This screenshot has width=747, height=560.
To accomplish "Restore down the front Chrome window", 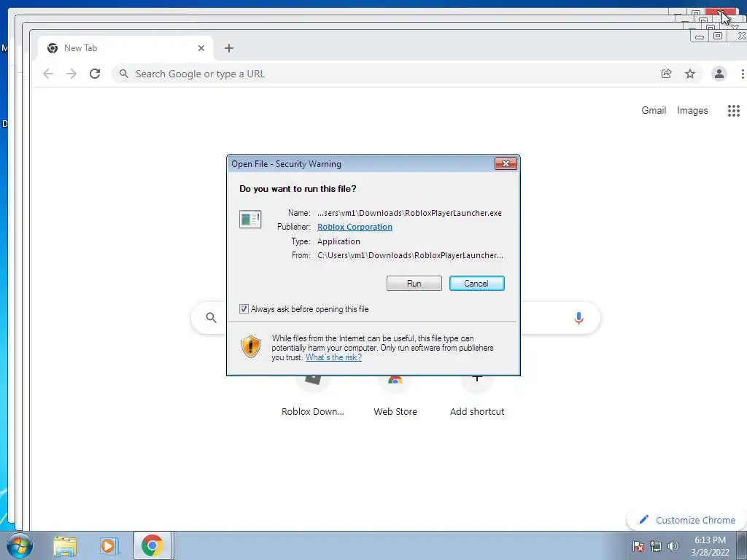I will pos(718,36).
